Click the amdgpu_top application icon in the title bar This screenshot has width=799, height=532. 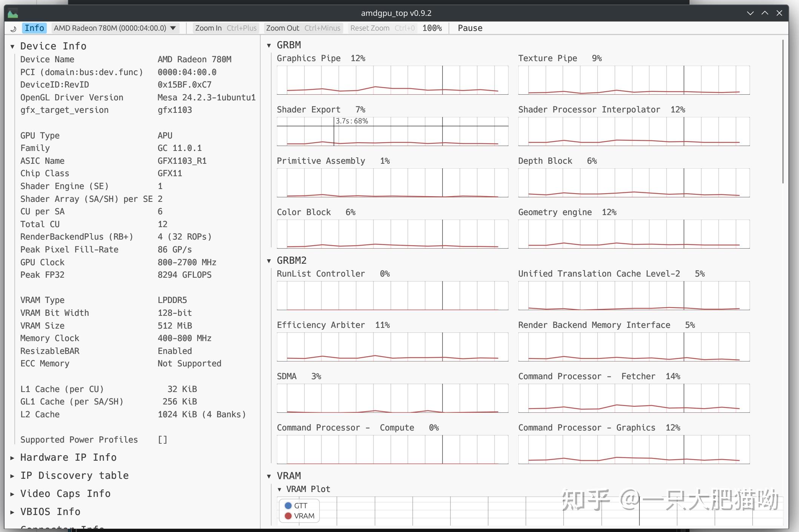tap(12, 13)
